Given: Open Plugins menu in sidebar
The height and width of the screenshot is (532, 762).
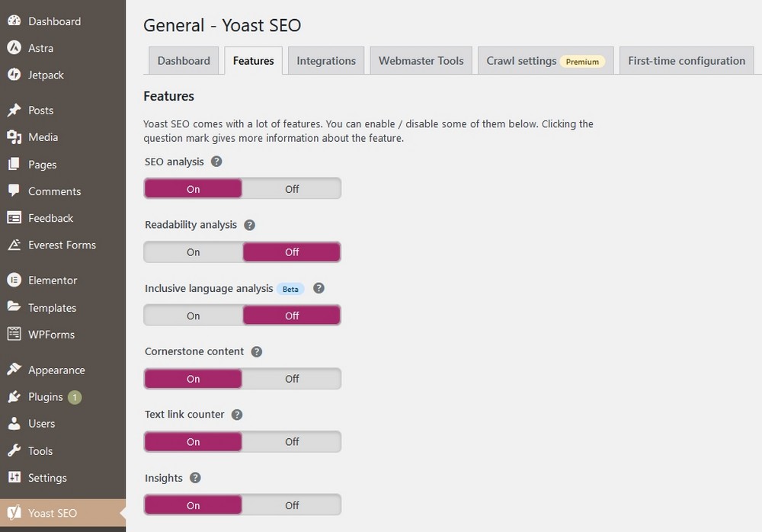Looking at the screenshot, I should pos(46,397).
